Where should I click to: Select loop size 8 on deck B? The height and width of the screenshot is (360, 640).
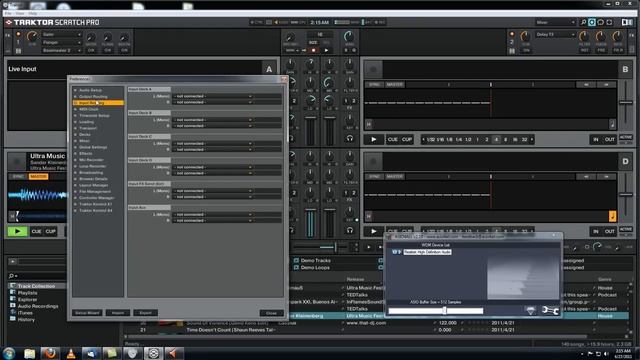pyautogui.click(x=506, y=140)
